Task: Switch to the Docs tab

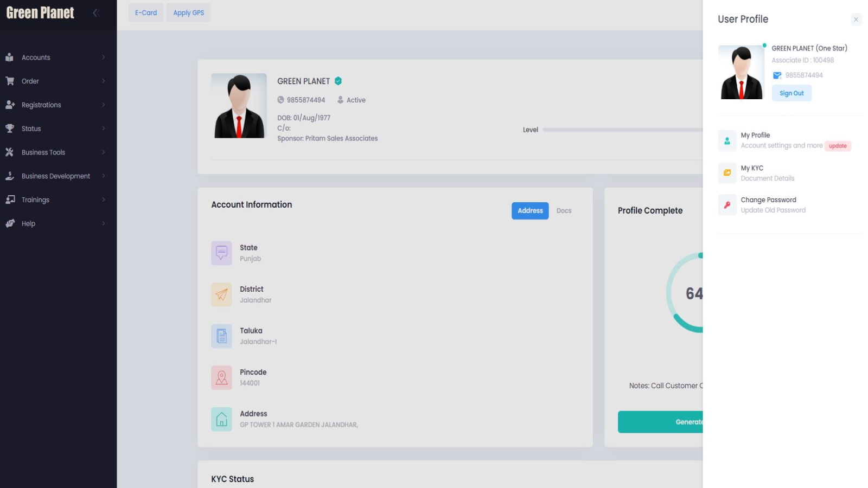Action: coord(564,211)
